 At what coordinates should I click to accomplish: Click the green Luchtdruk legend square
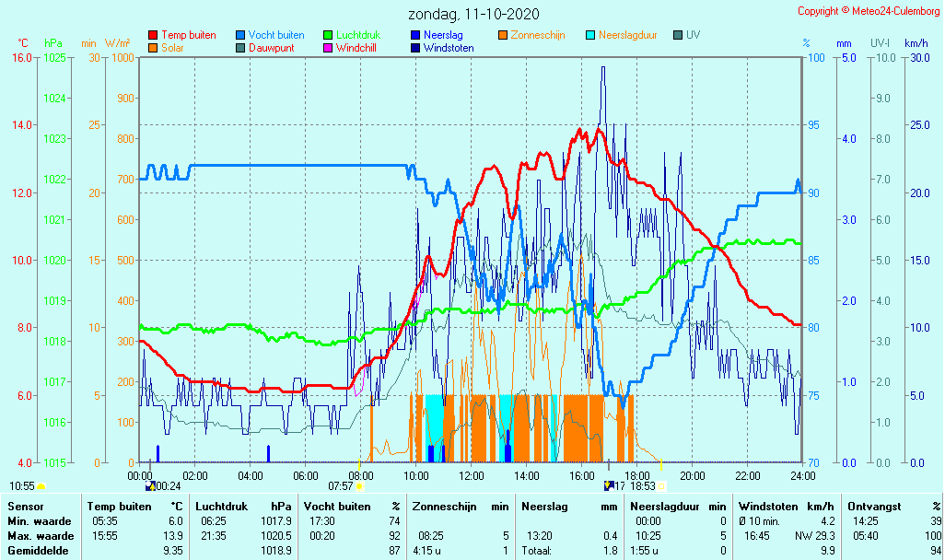[328, 35]
